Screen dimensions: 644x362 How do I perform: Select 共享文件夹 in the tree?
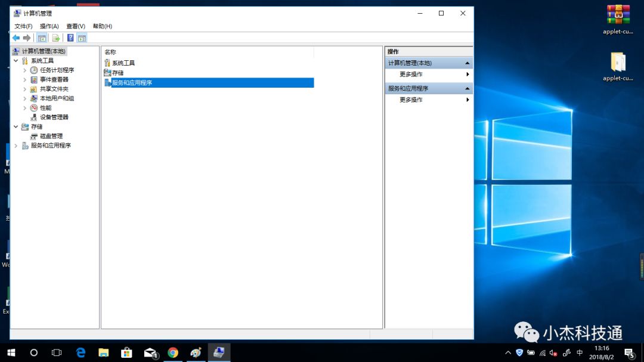54,89
